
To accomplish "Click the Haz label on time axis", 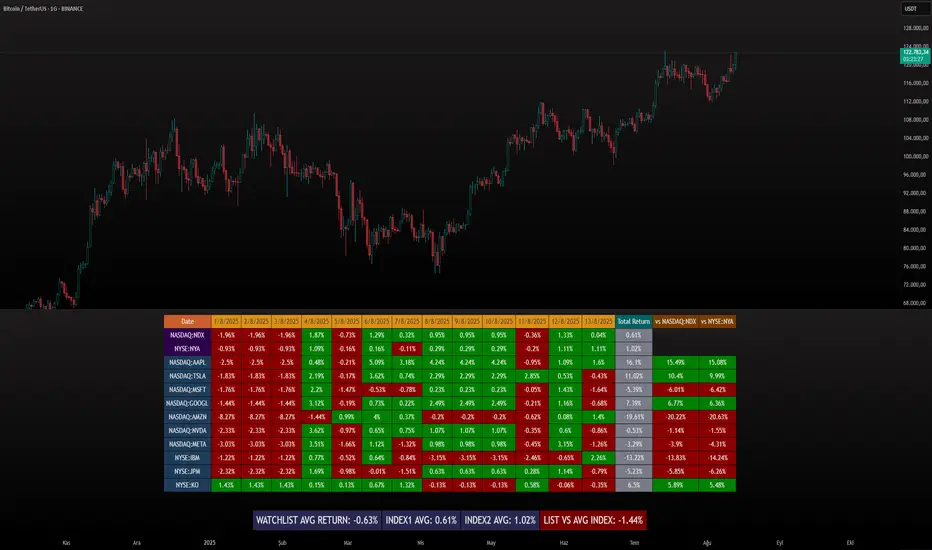I will [563, 543].
